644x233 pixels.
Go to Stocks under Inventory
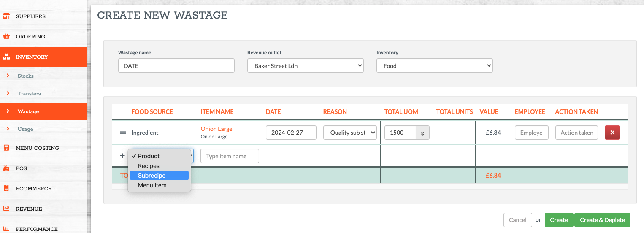point(25,76)
